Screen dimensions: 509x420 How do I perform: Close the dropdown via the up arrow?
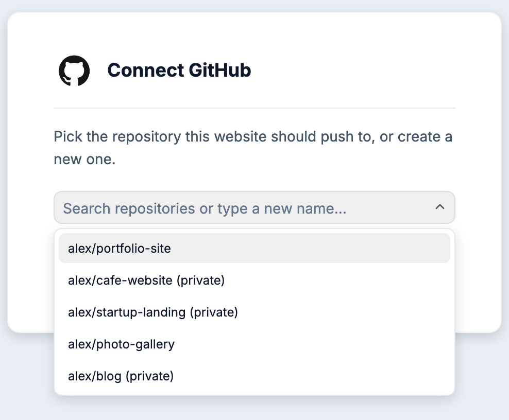click(x=439, y=207)
